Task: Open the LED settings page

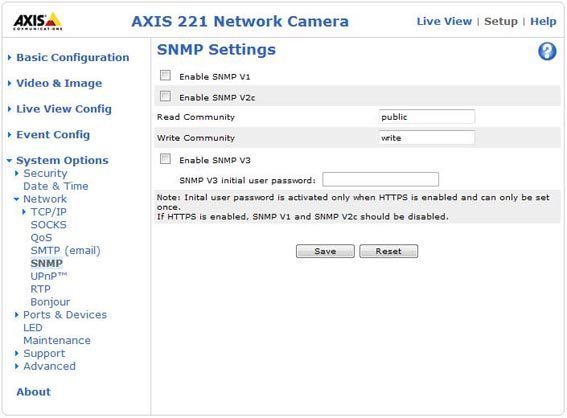Action: point(33,328)
